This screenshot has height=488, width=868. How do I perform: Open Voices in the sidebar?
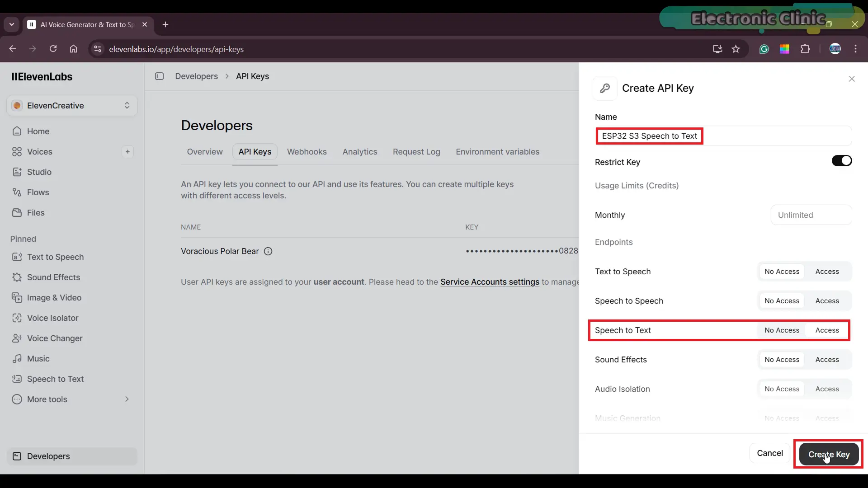pyautogui.click(x=63, y=152)
